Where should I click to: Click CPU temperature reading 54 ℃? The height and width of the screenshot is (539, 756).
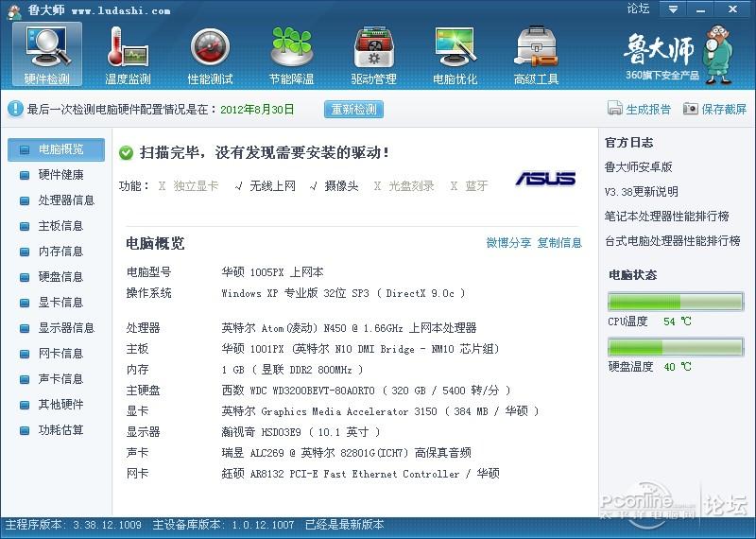(678, 322)
